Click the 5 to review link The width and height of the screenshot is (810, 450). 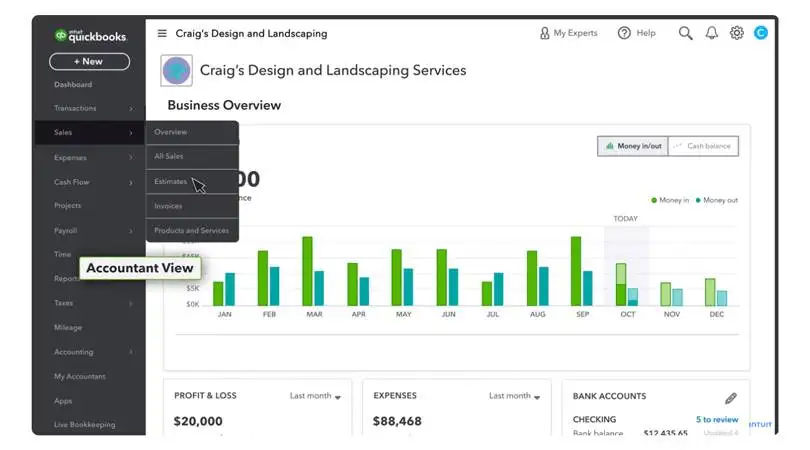[x=717, y=420]
